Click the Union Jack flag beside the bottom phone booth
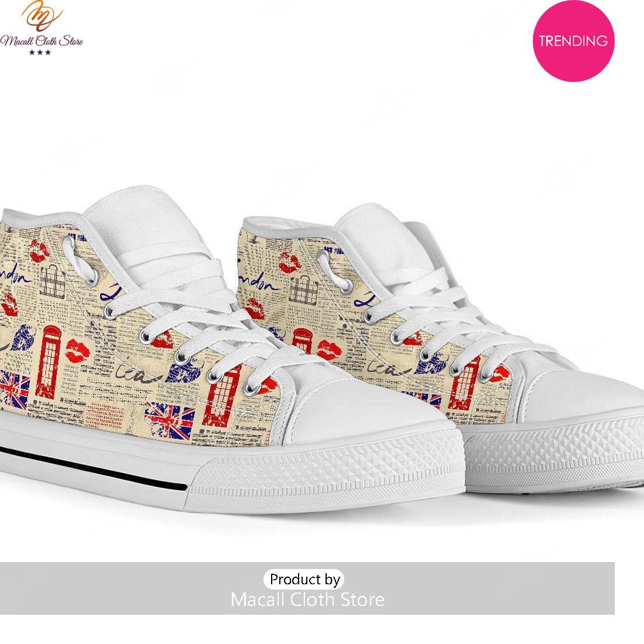This screenshot has height=644, width=644. [x=169, y=420]
